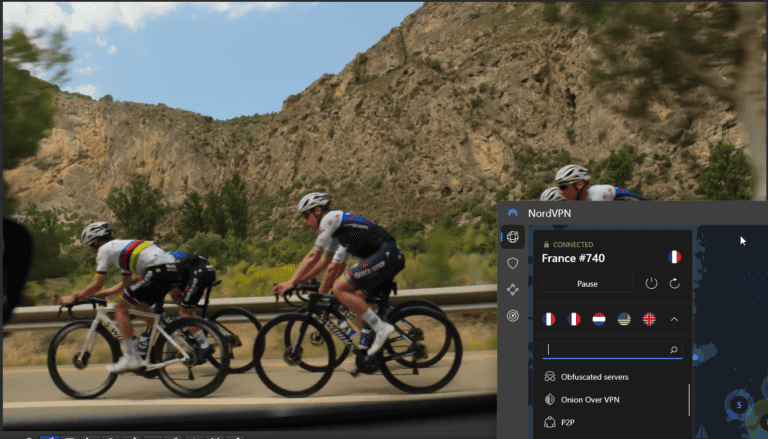Click the P2P servers icon
Screen dimensions: 768x439
click(x=550, y=422)
